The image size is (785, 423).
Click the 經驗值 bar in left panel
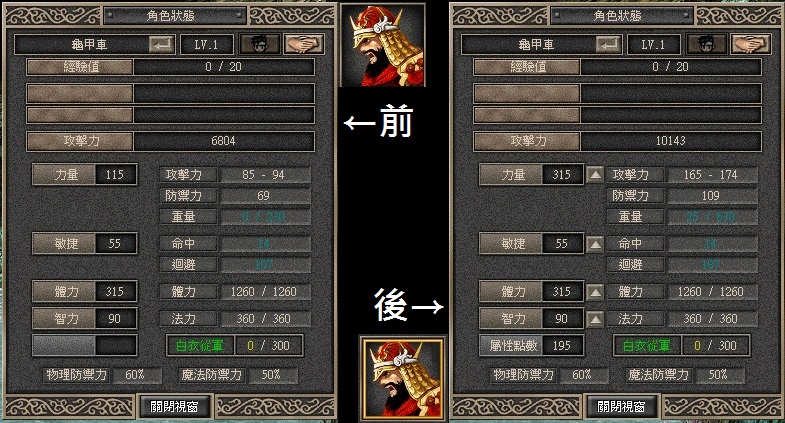pos(171,67)
